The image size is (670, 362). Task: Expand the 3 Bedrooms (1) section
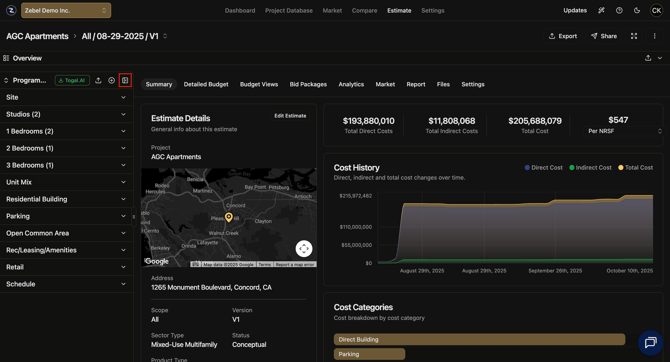(x=66, y=165)
